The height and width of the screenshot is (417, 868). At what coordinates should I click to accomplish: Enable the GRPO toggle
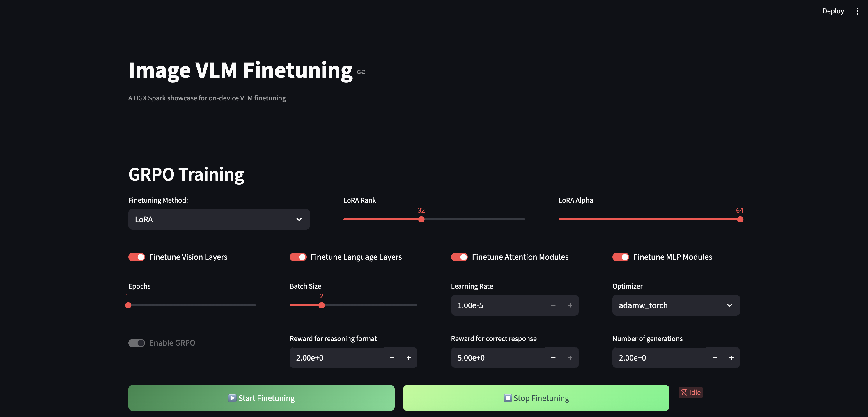coord(137,343)
